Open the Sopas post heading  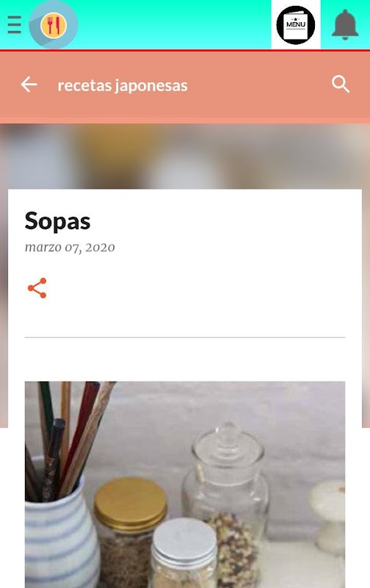pos(57,221)
